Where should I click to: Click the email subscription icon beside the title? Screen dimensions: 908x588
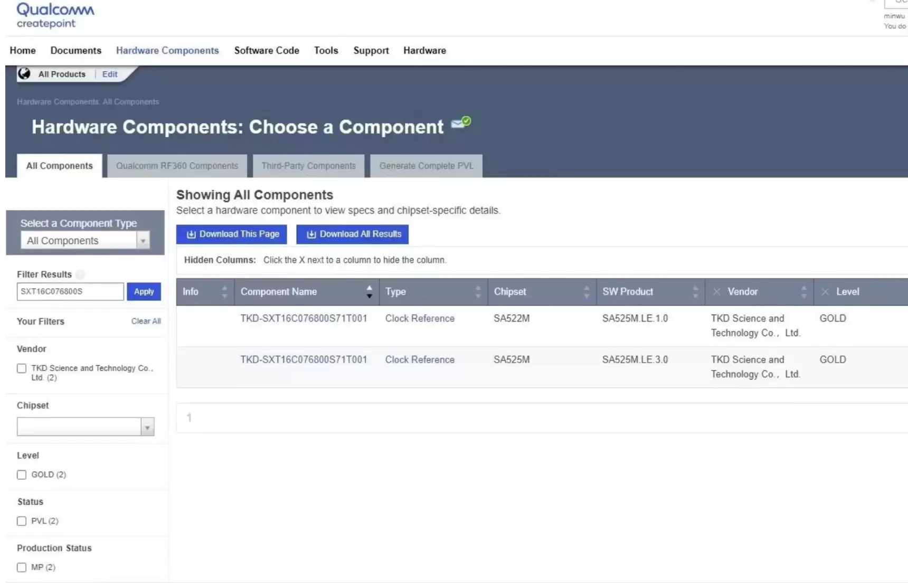tap(461, 123)
